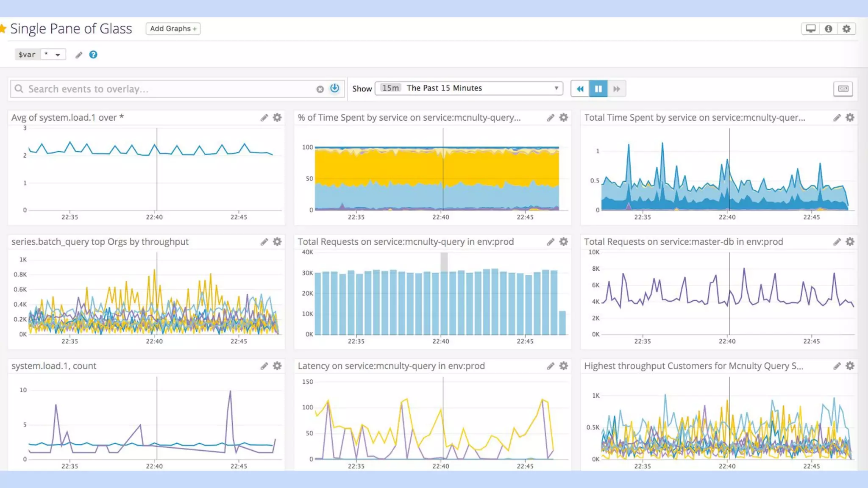Open dashboard settings gear at top right
This screenshot has height=488, width=868.
tap(846, 29)
